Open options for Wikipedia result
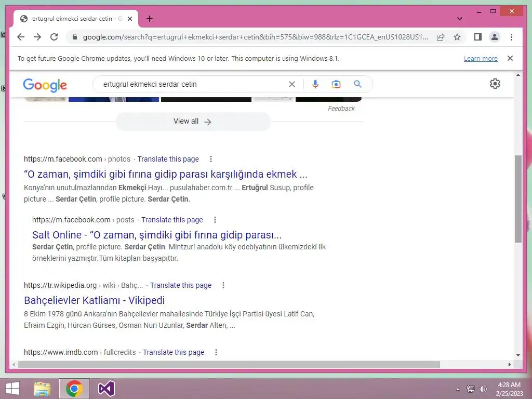Screen dimensions: 532x399 [x=223, y=285]
